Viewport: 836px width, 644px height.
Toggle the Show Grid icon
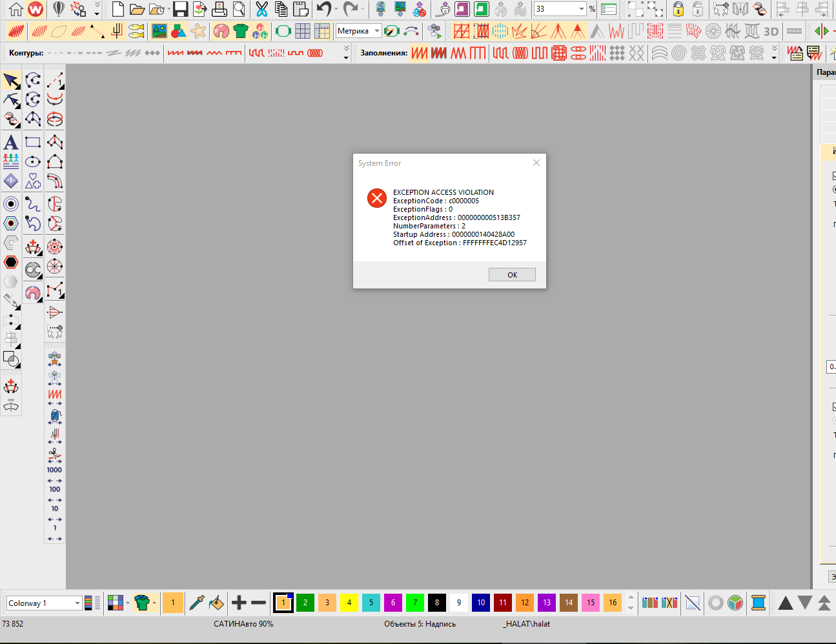pyautogui.click(x=303, y=31)
